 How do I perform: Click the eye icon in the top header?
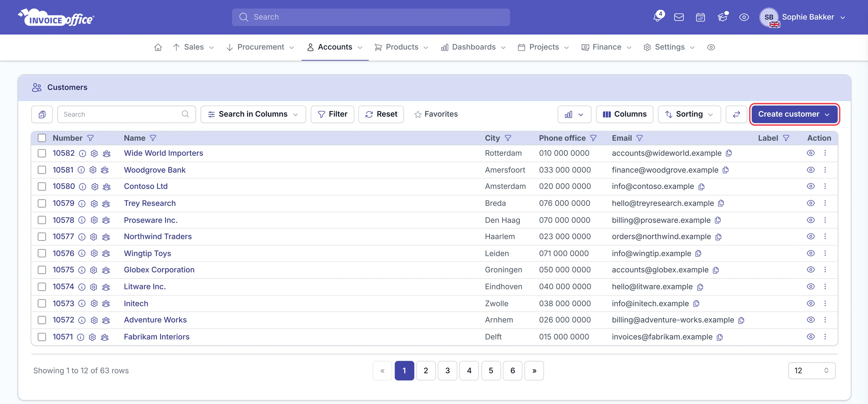point(744,17)
